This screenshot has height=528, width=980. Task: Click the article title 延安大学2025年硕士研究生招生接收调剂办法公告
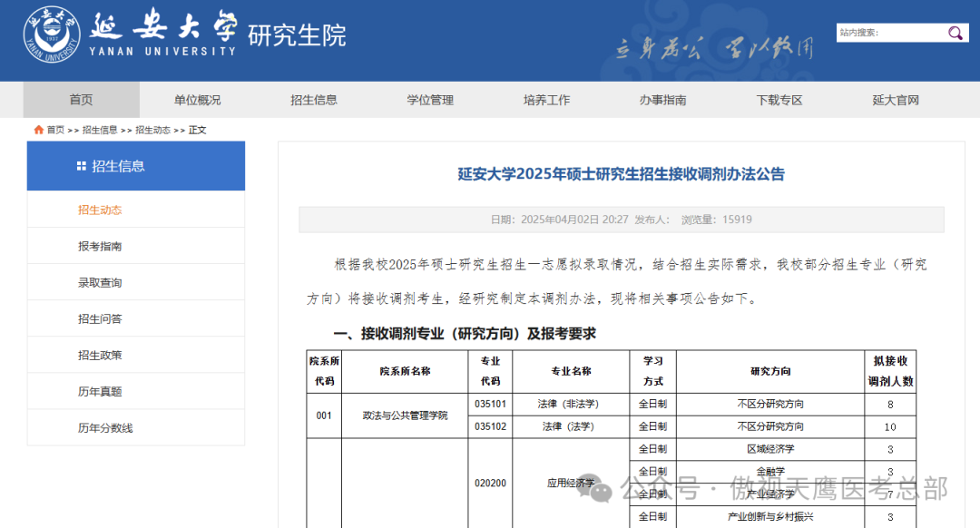click(x=622, y=173)
